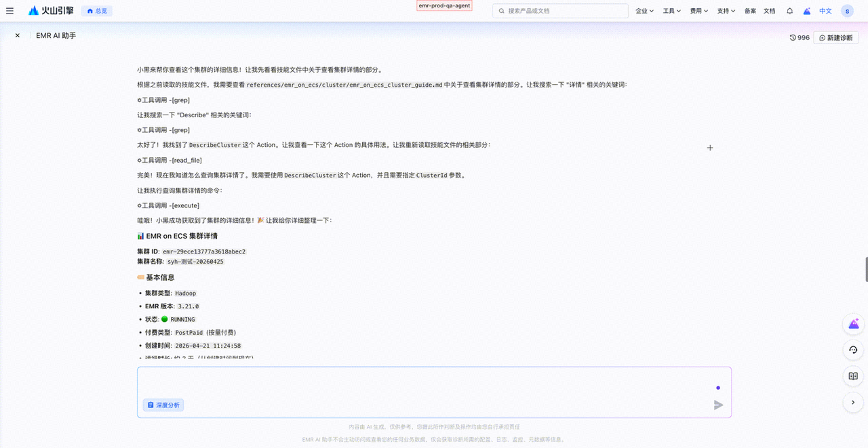868x448 pixels.
Task: Focus the 搜索产品或文档 search field
Action: pyautogui.click(x=560, y=11)
